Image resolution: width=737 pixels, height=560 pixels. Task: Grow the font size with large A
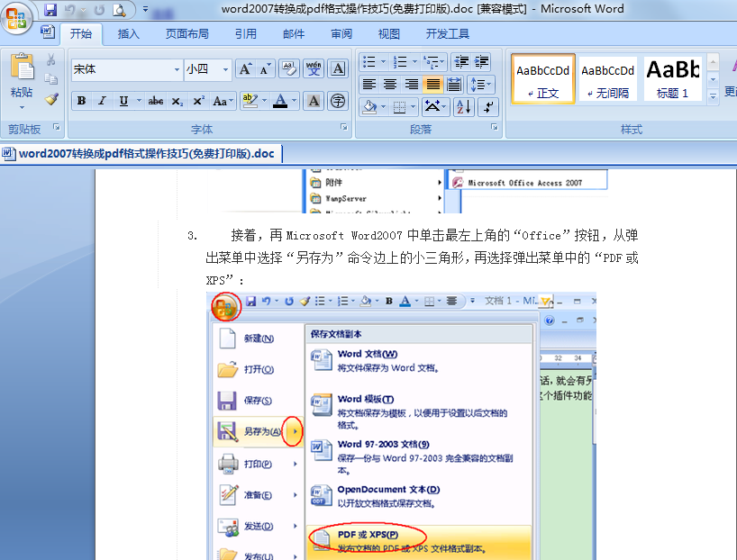point(246,69)
